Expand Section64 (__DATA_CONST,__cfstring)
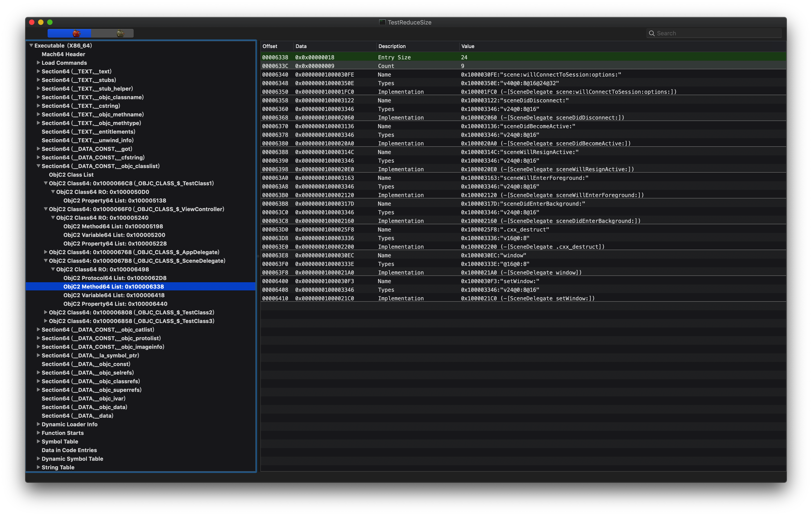The width and height of the screenshot is (812, 516). 38,157
